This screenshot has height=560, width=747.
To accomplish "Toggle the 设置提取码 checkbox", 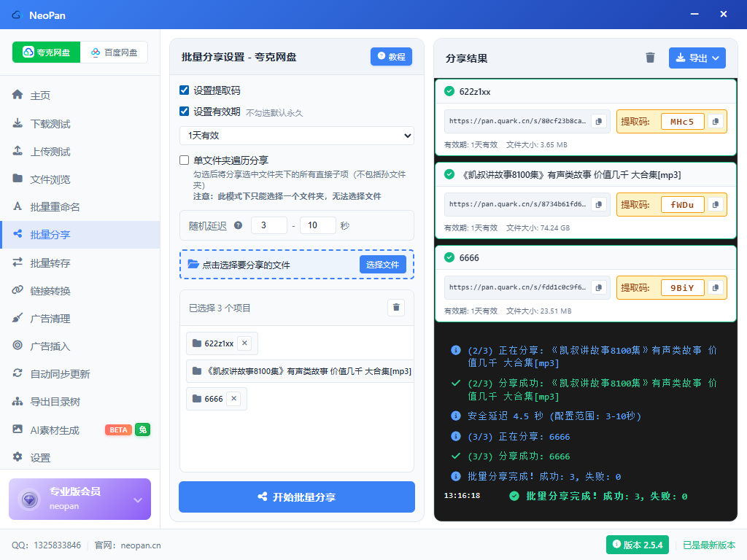I will tap(185, 90).
